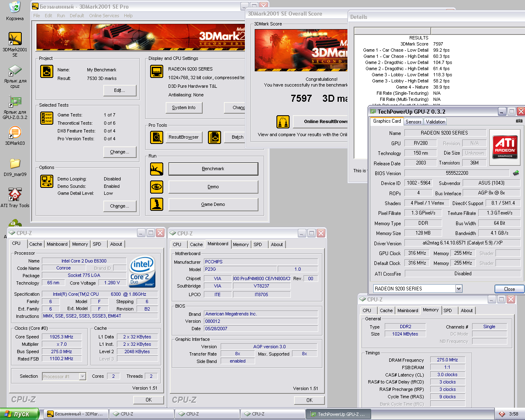Click the Demo button

[213, 187]
